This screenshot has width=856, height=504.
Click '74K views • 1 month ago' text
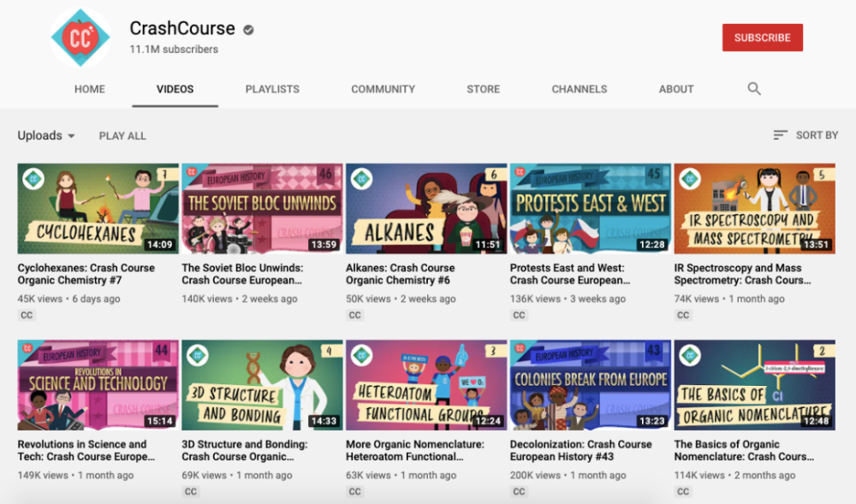coord(729,299)
